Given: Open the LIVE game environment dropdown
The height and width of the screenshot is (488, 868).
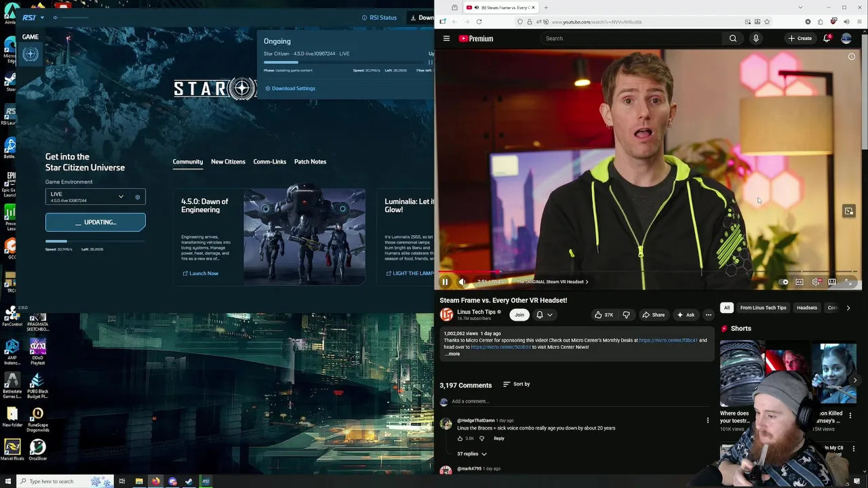Looking at the screenshot, I should pos(87,197).
